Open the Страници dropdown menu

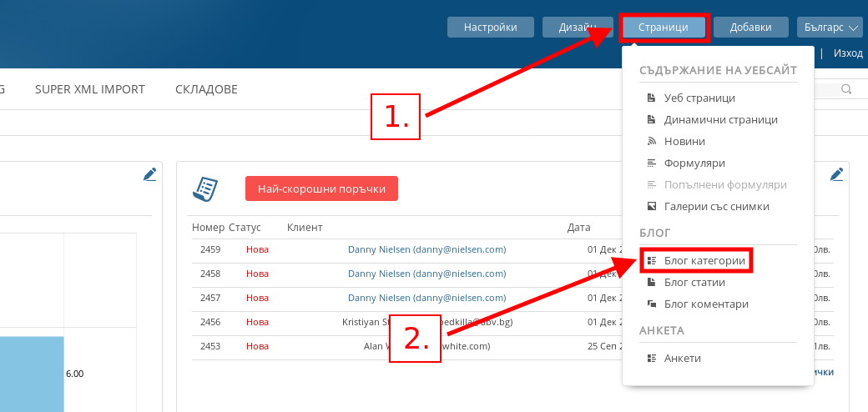(x=664, y=28)
